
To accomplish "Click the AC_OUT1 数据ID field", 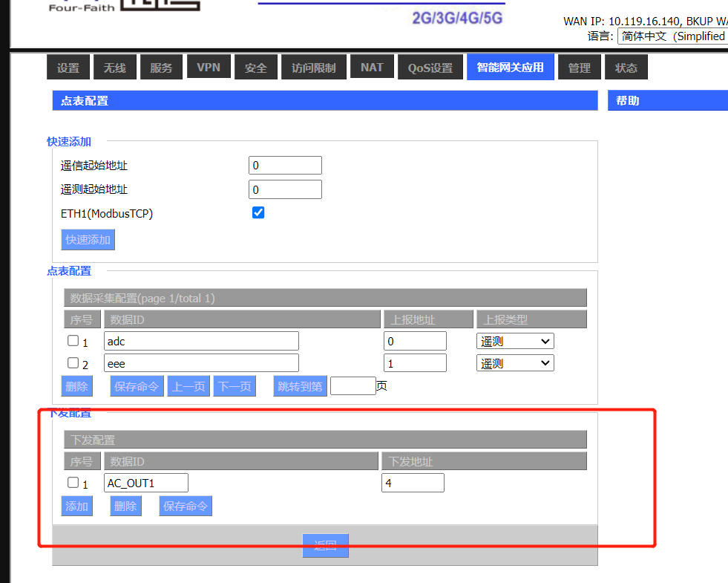I will point(145,483).
